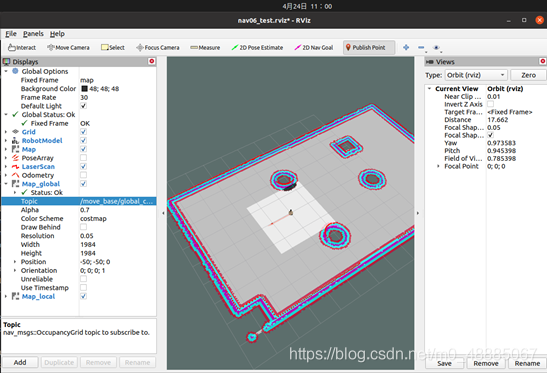Click the Add display button
547x373 pixels.
pyautogui.click(x=20, y=362)
